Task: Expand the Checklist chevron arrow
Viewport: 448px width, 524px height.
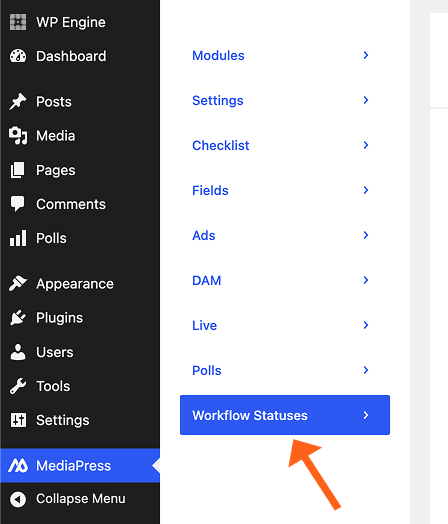Action: pos(366,145)
